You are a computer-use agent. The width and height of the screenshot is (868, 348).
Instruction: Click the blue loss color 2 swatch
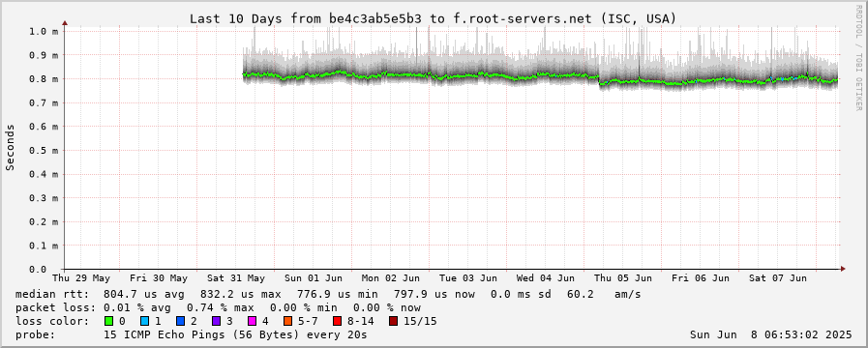tap(179, 321)
